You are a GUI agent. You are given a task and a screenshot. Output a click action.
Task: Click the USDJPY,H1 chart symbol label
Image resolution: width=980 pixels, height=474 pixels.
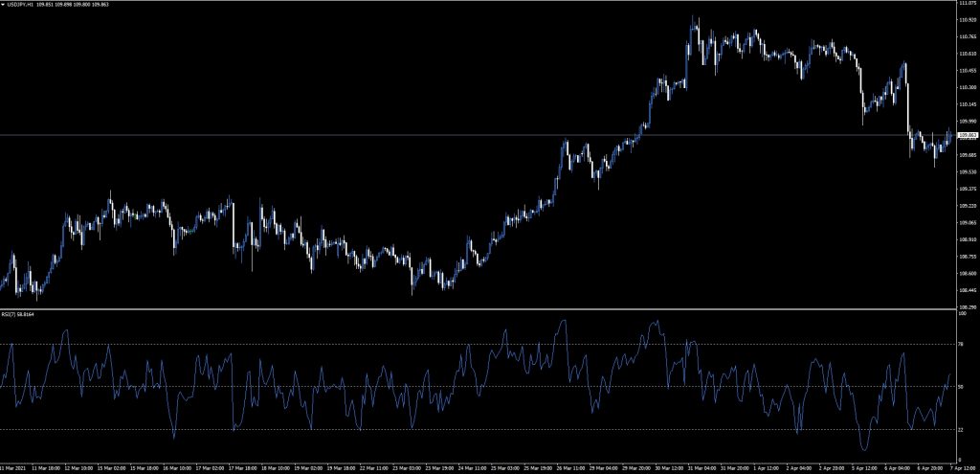click(19, 4)
